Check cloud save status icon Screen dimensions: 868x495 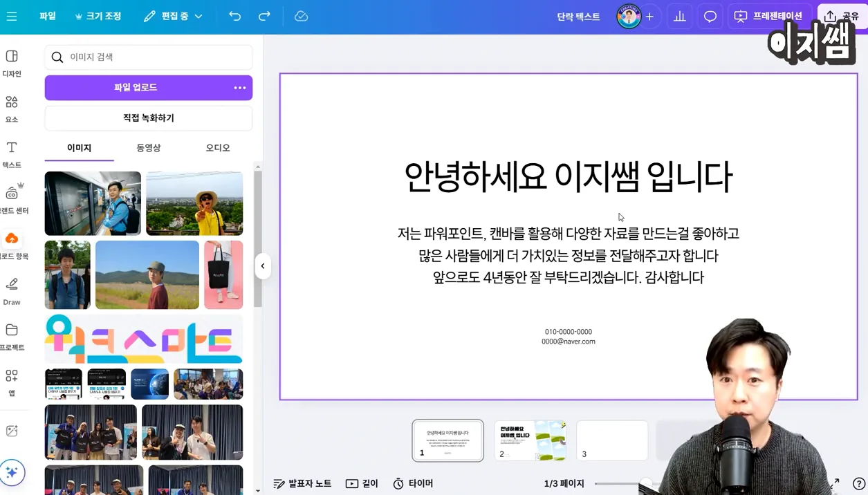[301, 16]
